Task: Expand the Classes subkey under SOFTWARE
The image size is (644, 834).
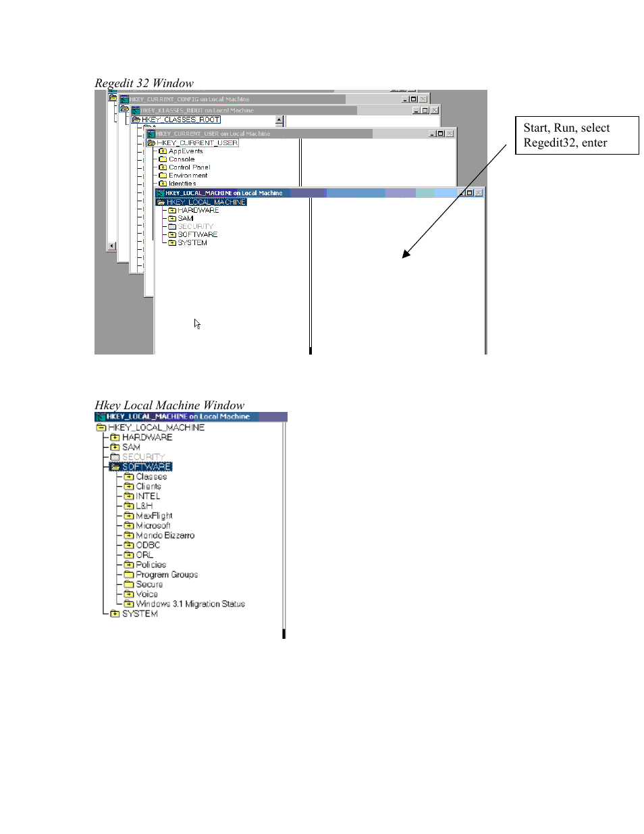Action: coord(129,477)
